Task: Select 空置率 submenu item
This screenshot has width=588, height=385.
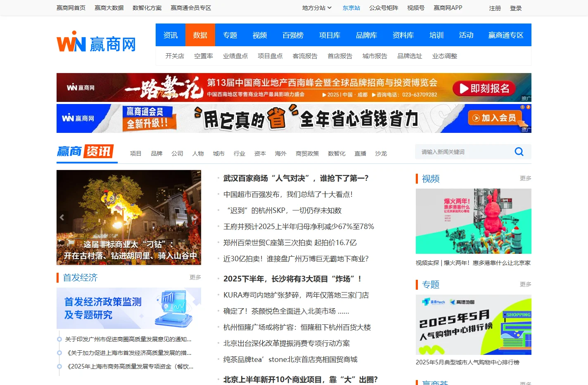Action: (204, 56)
